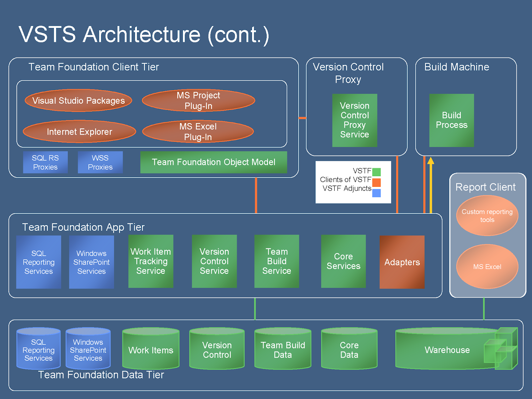The image size is (532, 399).
Task: Click the green VSTF legend swatch
Action: (x=376, y=172)
